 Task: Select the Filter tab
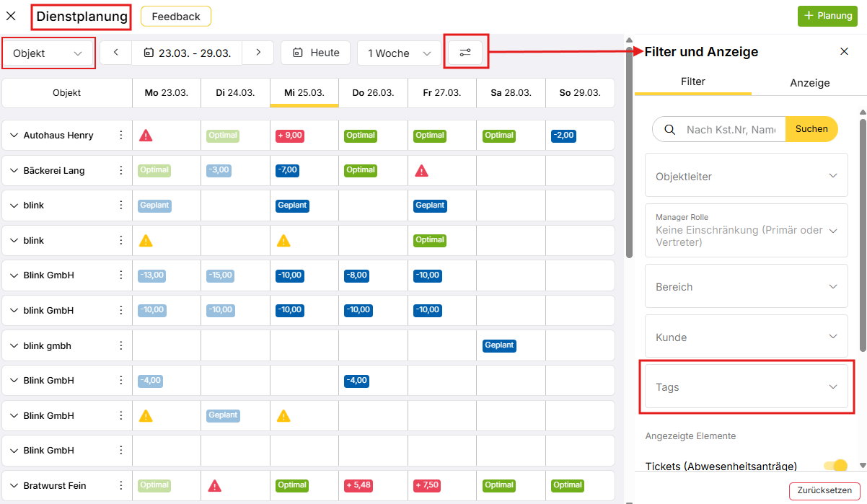point(692,82)
